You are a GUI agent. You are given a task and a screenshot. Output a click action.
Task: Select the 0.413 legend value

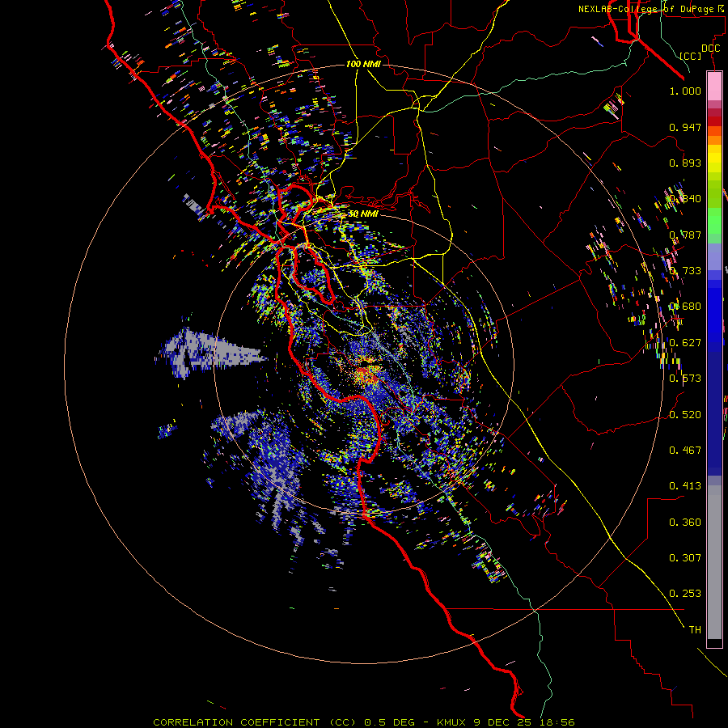[685, 486]
